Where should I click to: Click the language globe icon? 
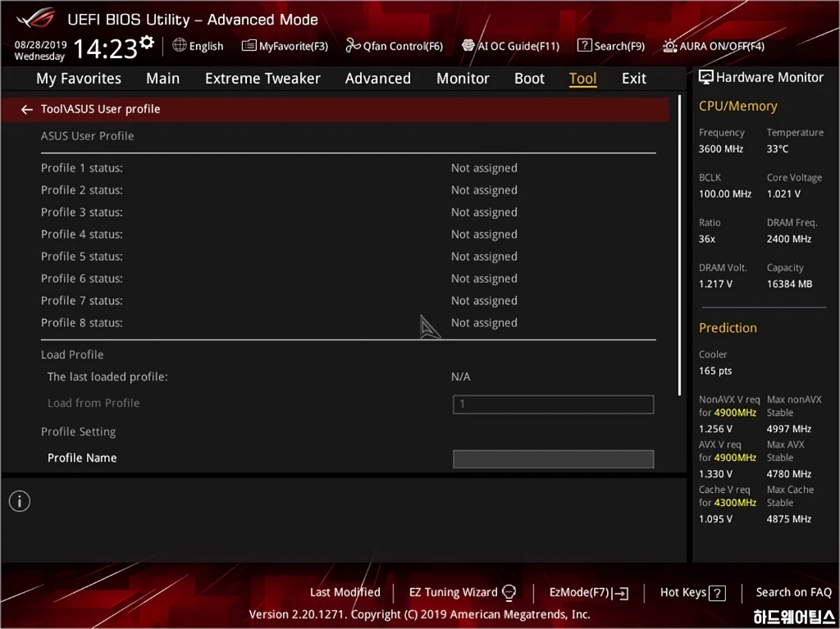[180, 45]
